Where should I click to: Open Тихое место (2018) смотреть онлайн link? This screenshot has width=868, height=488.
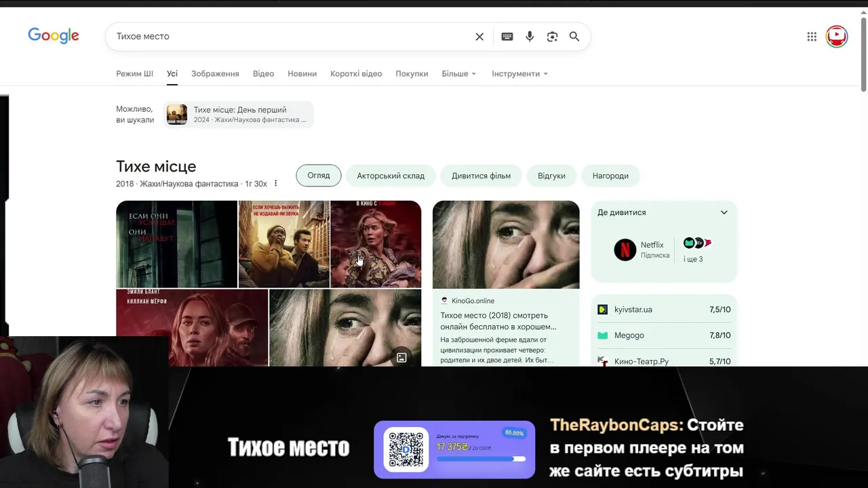coord(498,321)
